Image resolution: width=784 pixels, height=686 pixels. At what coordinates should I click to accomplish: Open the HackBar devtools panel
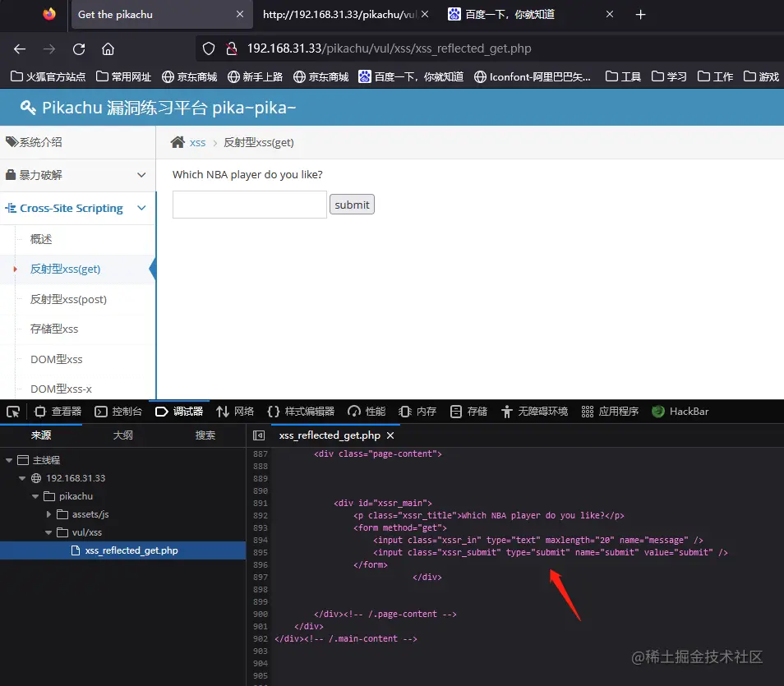pos(680,412)
